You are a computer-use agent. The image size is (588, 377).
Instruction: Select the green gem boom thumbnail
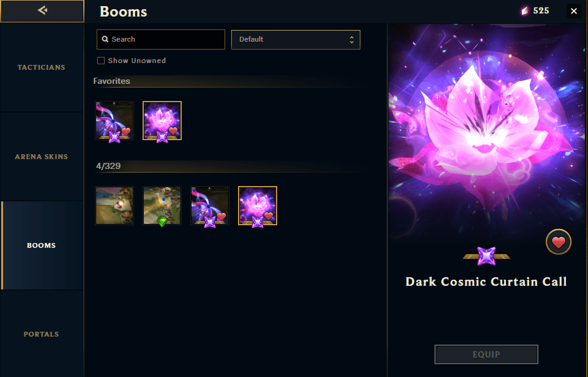[x=162, y=206]
